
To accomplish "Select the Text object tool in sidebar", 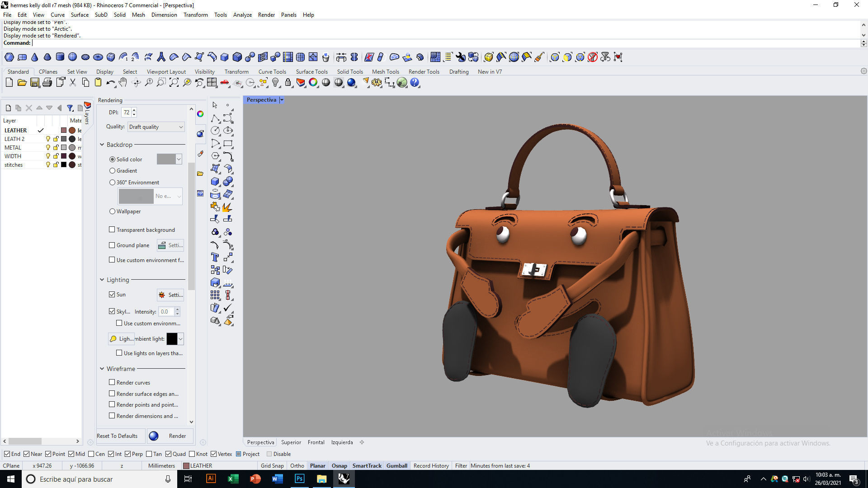I will tap(215, 257).
